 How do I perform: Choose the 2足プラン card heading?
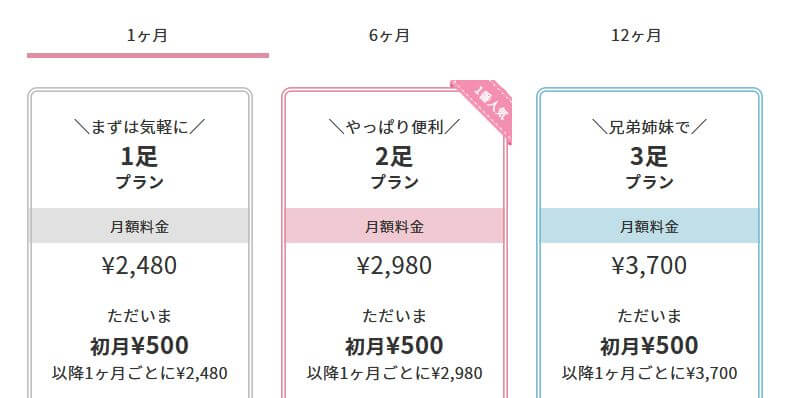click(394, 168)
